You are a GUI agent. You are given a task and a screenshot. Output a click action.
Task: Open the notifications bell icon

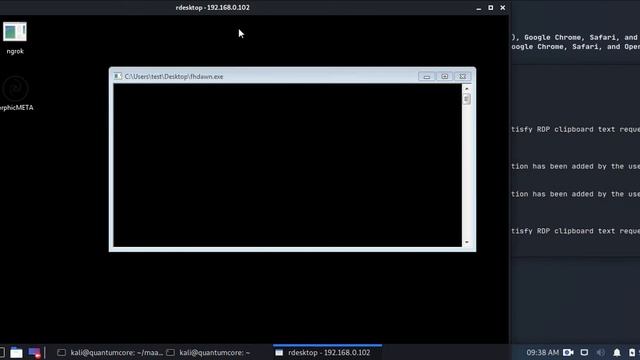point(617,352)
